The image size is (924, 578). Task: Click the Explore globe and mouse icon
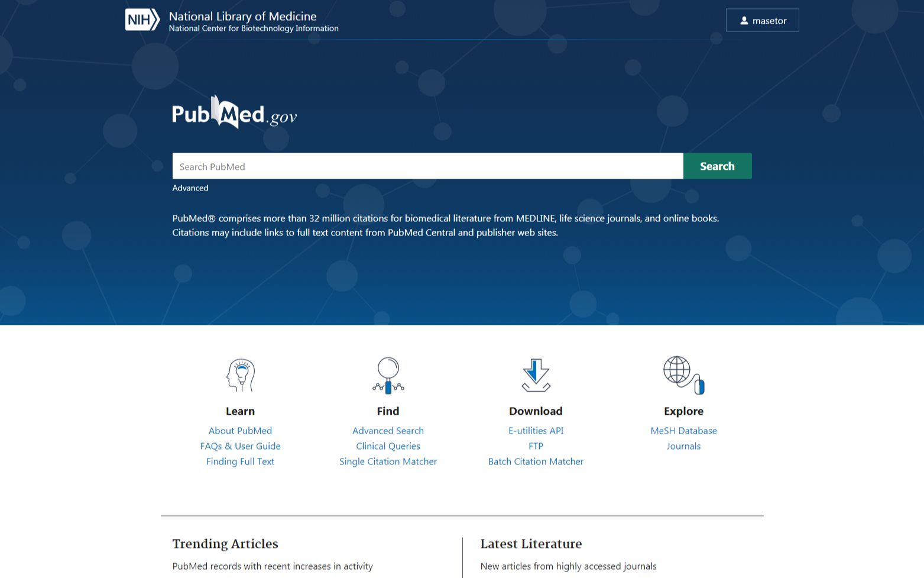(684, 375)
